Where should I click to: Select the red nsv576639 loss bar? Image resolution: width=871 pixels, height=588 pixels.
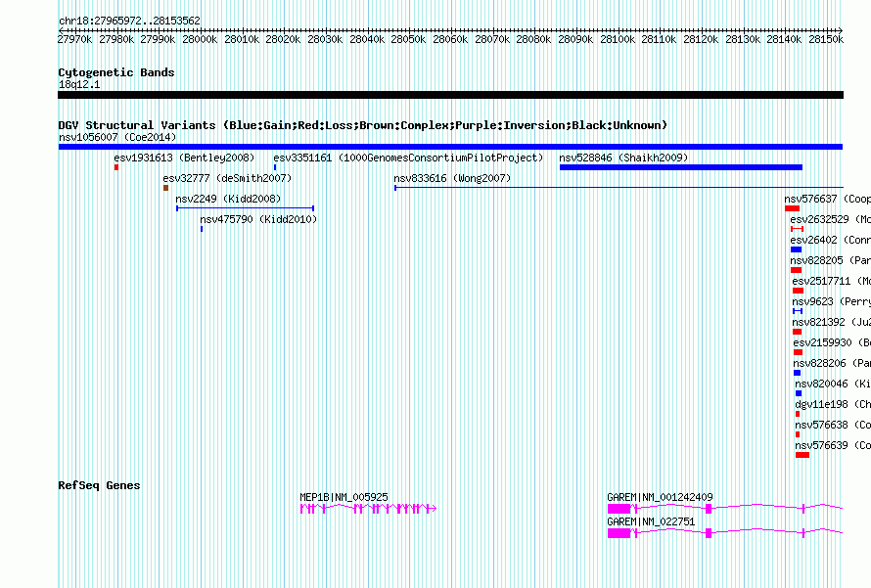click(x=802, y=455)
